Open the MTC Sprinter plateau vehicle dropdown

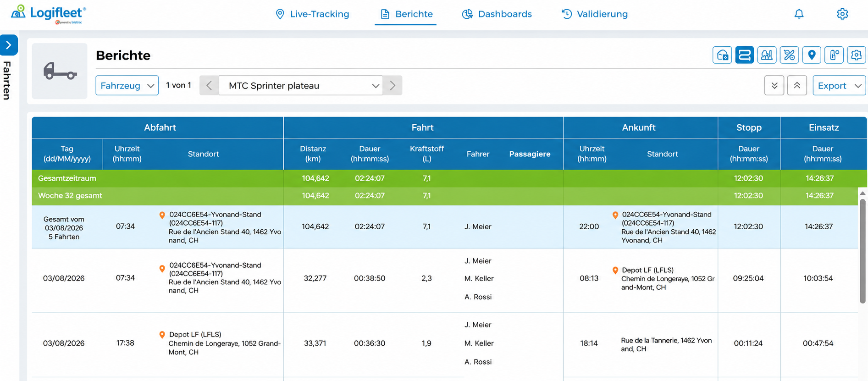tap(301, 85)
